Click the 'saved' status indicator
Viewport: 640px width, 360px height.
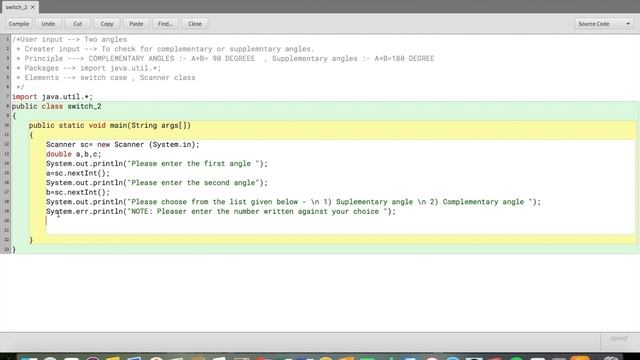click(618, 338)
